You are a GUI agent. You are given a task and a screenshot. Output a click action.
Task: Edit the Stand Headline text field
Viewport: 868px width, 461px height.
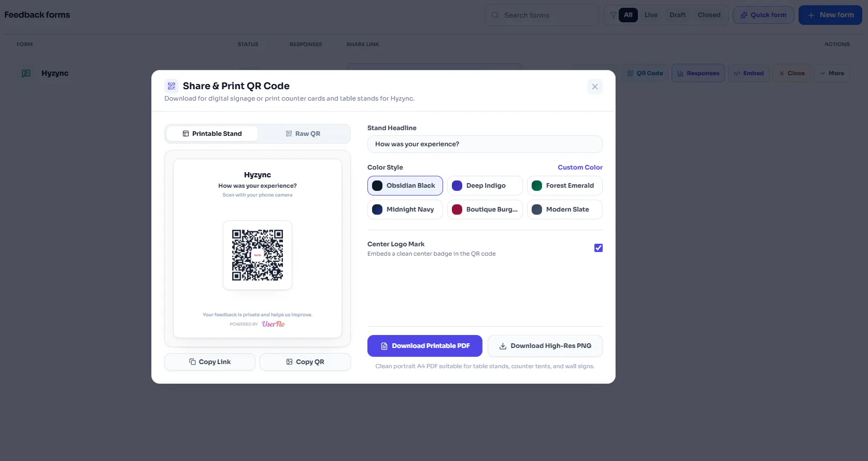click(485, 144)
